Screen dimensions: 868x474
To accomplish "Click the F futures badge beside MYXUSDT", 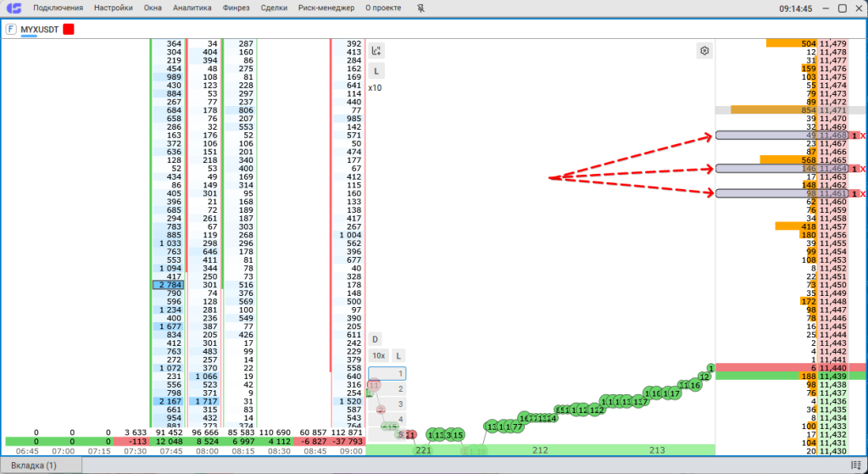I will (11, 30).
